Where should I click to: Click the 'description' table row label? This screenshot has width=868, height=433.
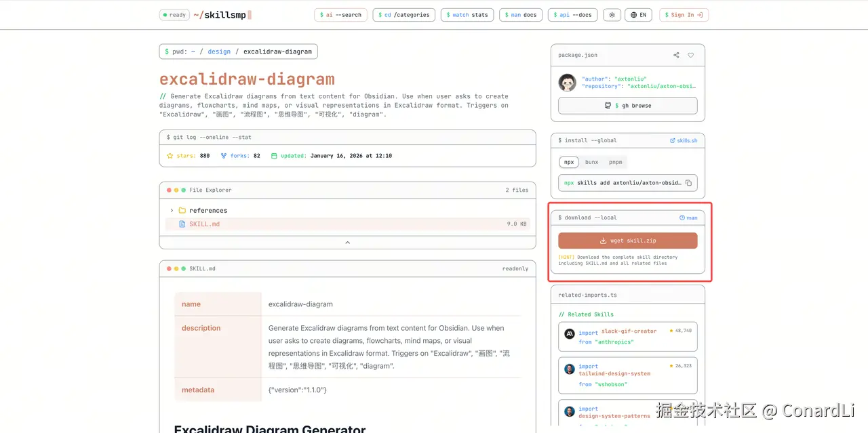click(201, 328)
